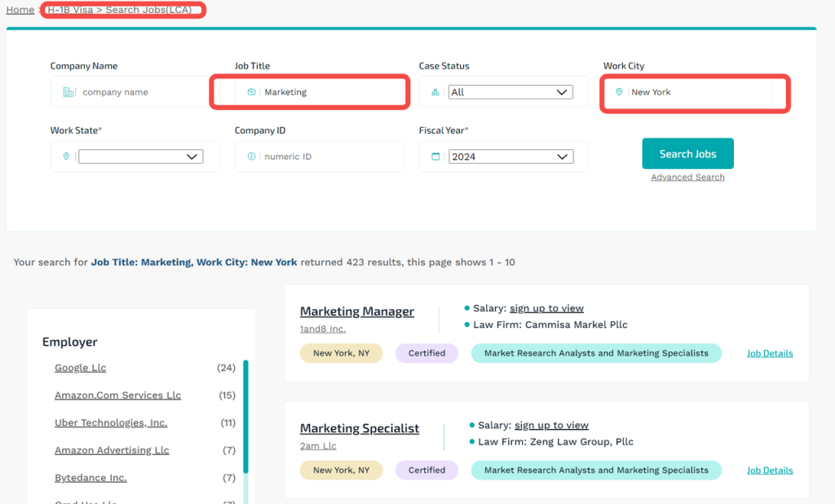Viewport: 835px width, 504px height.
Task: Click the Law Firm: Cammisa Markel Pllc text
Action: click(x=550, y=325)
